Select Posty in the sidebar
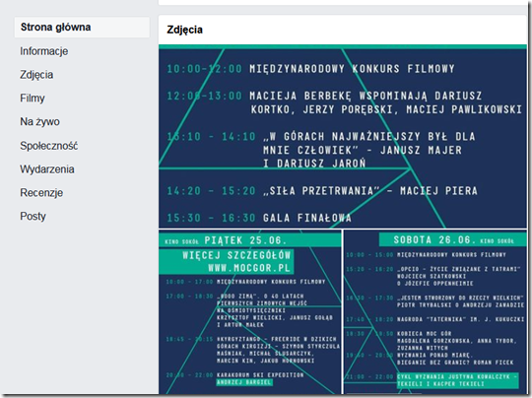The width and height of the screenshot is (532, 398). (x=33, y=216)
